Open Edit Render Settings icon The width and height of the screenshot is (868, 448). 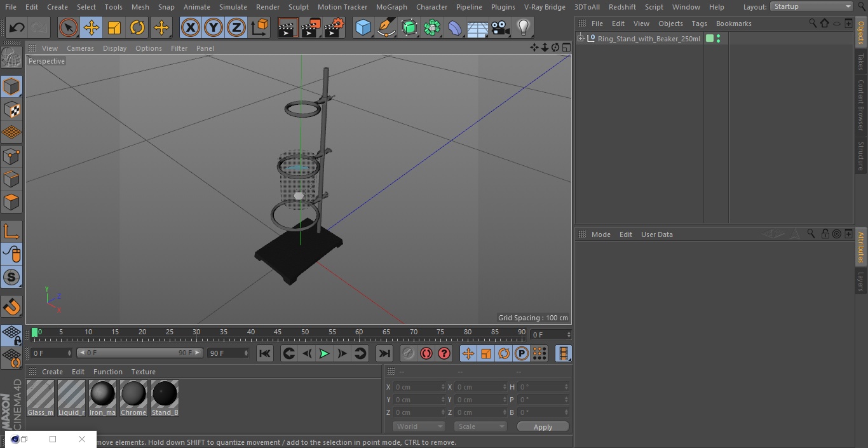tap(334, 28)
